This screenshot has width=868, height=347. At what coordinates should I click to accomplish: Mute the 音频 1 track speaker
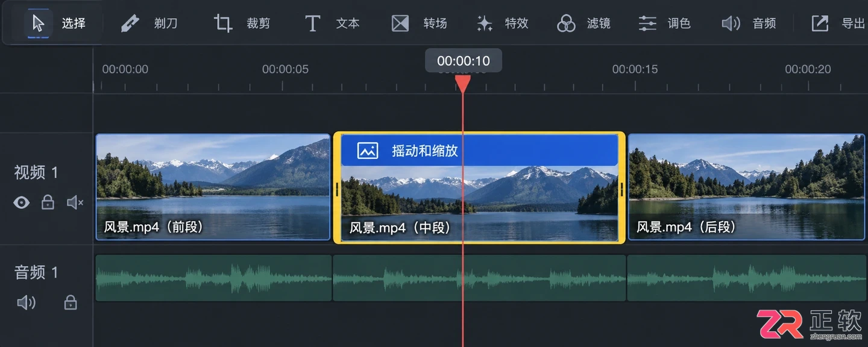[26, 302]
